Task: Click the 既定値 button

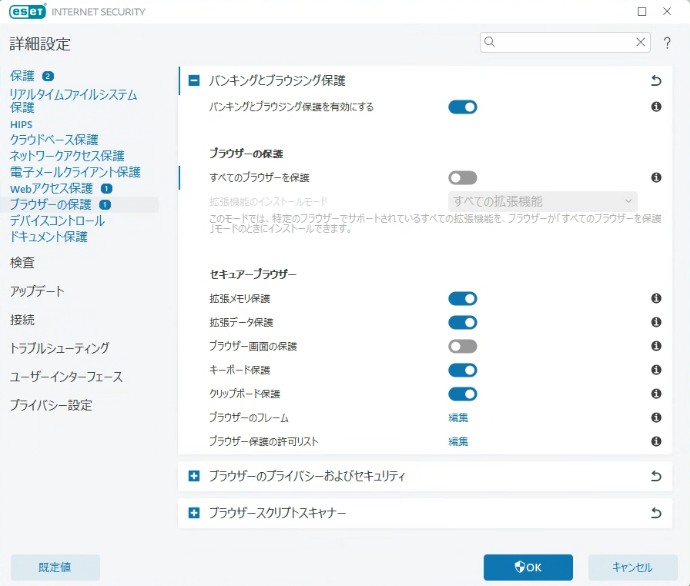Action: click(x=55, y=568)
